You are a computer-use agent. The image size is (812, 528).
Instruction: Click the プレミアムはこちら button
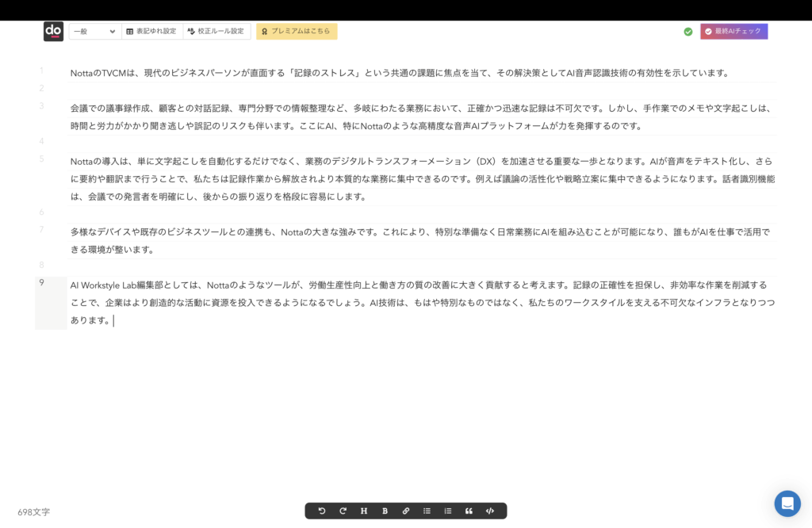[297, 32]
